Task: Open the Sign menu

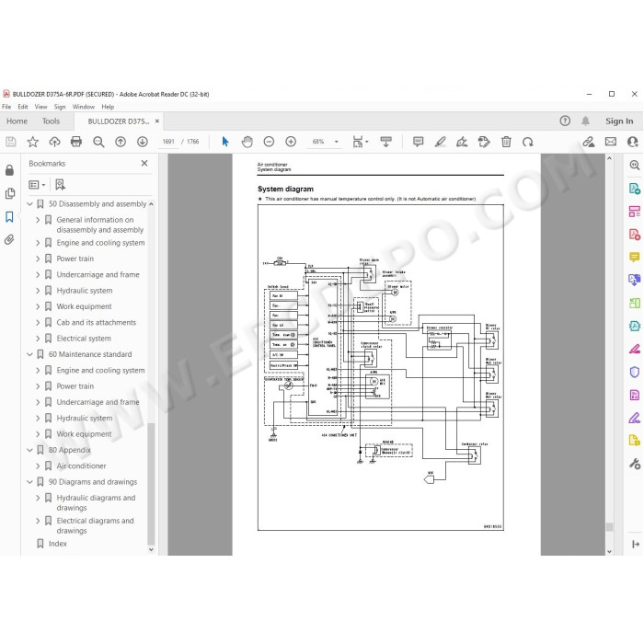Action: 60,107
